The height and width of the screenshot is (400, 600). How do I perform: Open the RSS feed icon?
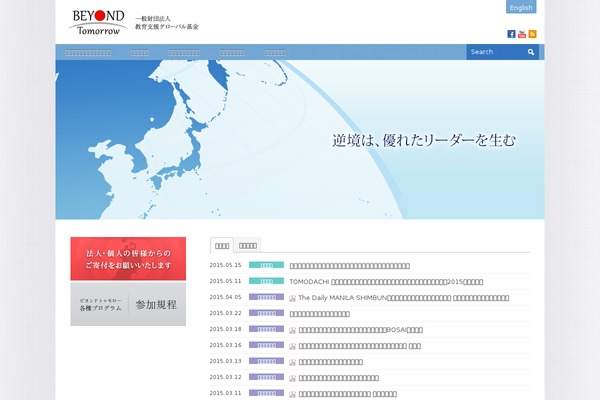tap(533, 34)
